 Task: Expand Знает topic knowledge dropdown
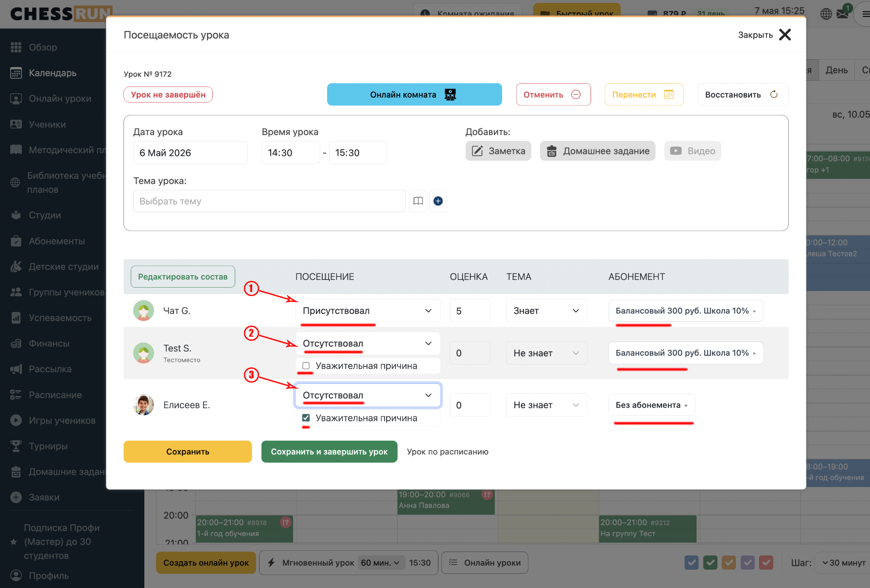[x=547, y=311]
